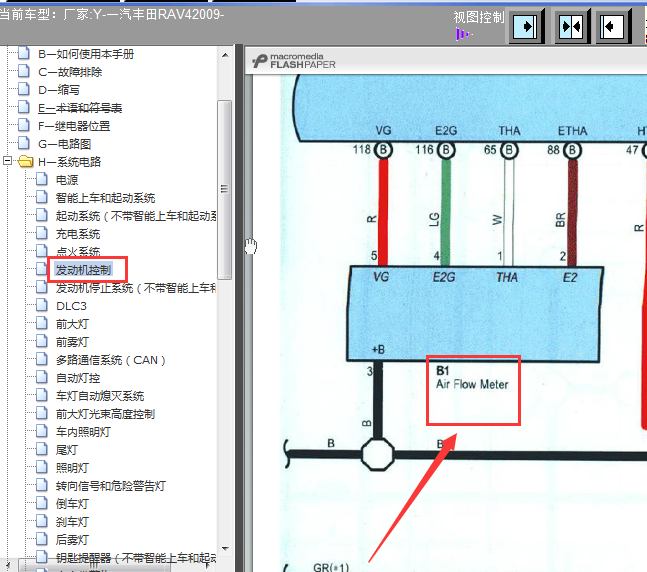
Task: Select 车灯自动熄灭系统 entry
Action: [100, 396]
